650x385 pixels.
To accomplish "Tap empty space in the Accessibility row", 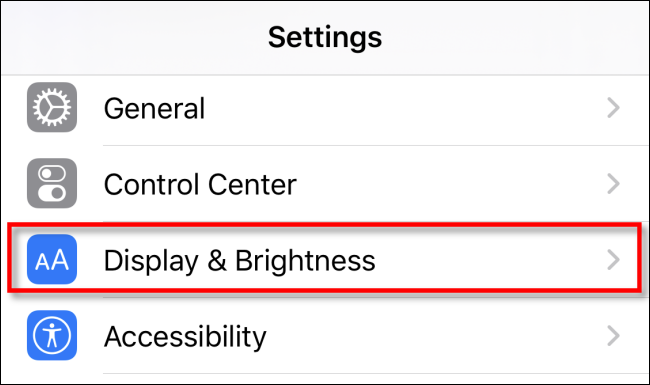I will [x=435, y=336].
